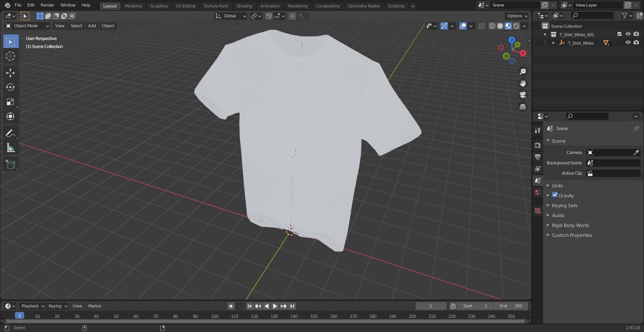This screenshot has width=644, height=332.
Task: Open the Texture properties tab
Action: point(537,211)
